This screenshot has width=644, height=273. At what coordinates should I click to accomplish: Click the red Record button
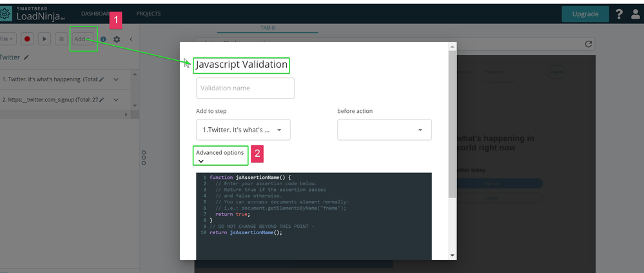(28, 39)
